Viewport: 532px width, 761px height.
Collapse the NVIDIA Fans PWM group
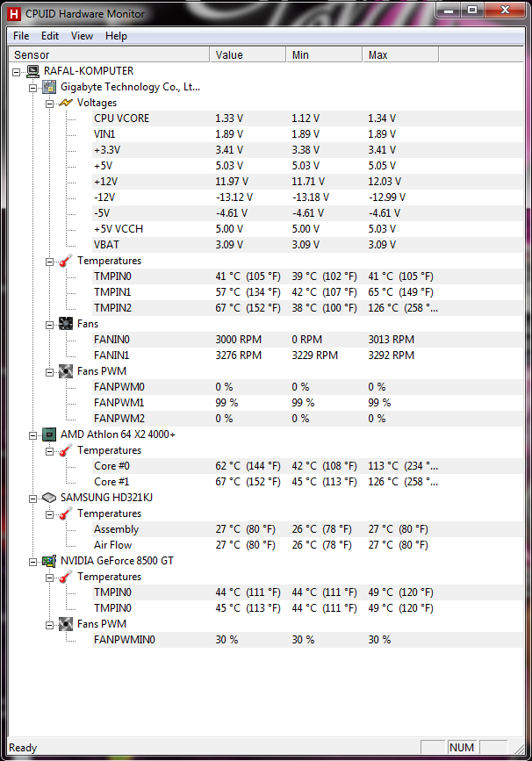(49, 625)
